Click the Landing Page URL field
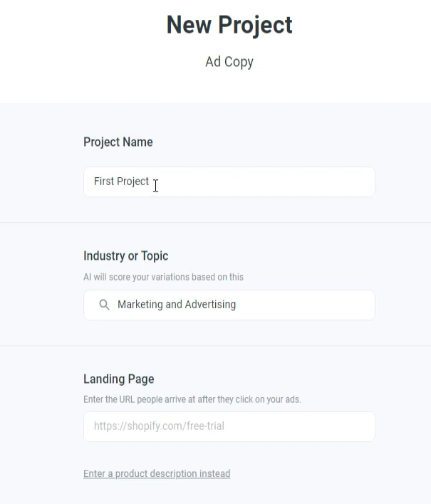The height and width of the screenshot is (504, 431). click(x=229, y=426)
